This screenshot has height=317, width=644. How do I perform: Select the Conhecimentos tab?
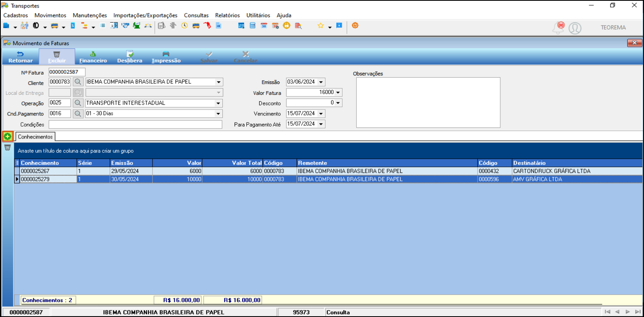point(35,136)
